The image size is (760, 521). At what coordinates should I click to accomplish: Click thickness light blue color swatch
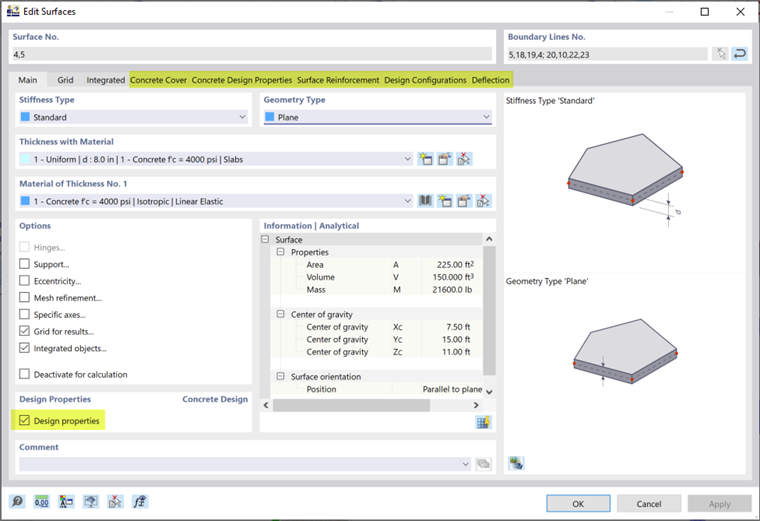pos(25,159)
